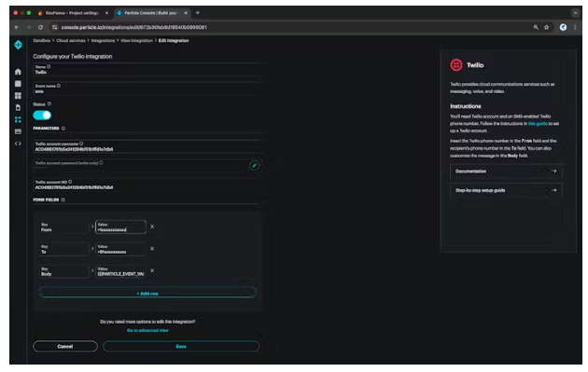Click the info icon next to FORM FIELDS
The width and height of the screenshot is (588, 372).
pos(63,200)
